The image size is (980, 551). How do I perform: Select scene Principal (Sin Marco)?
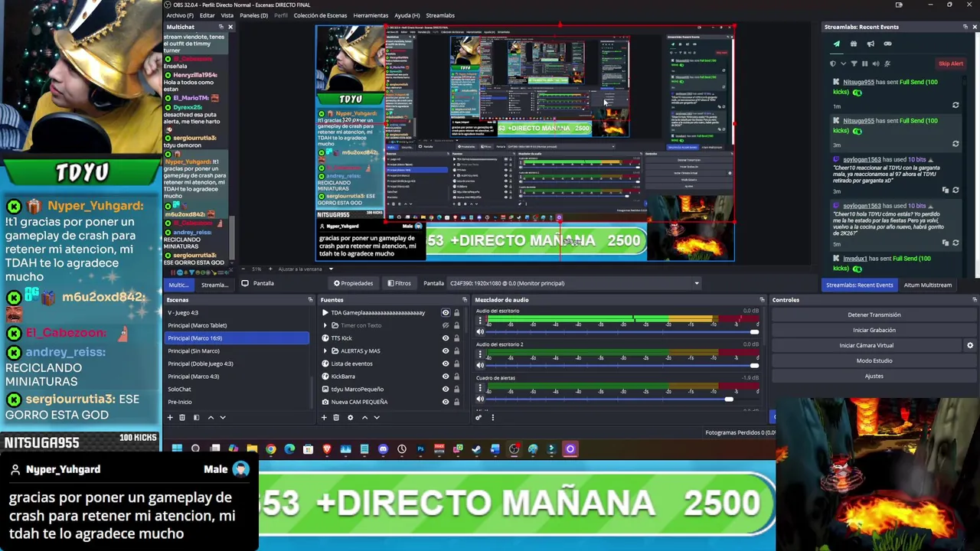click(x=237, y=350)
